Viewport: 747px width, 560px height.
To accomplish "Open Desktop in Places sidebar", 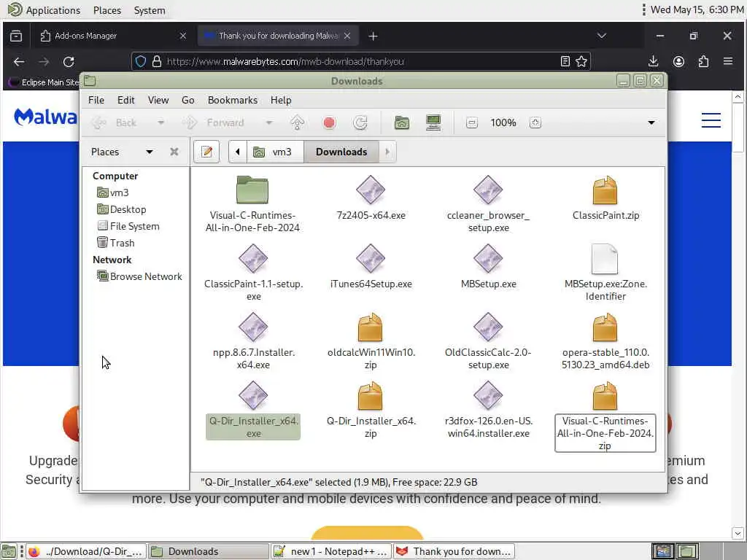I will 122,209.
